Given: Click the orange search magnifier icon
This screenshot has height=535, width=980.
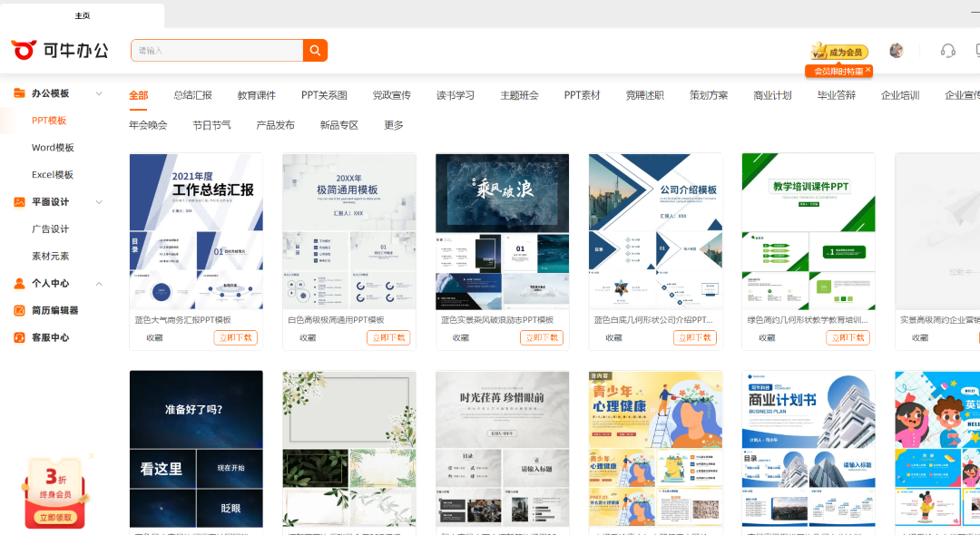Looking at the screenshot, I should (314, 50).
